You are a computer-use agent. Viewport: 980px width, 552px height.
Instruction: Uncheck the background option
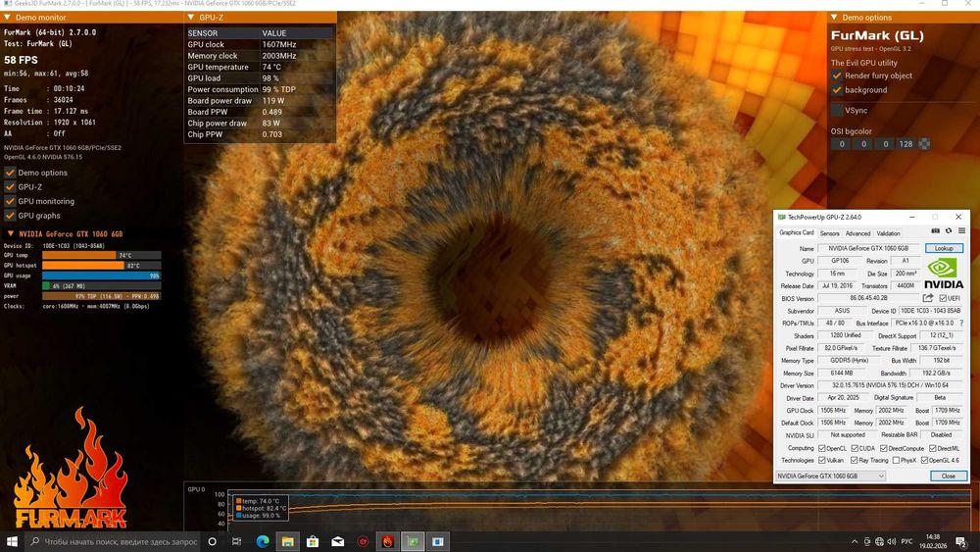coord(837,90)
